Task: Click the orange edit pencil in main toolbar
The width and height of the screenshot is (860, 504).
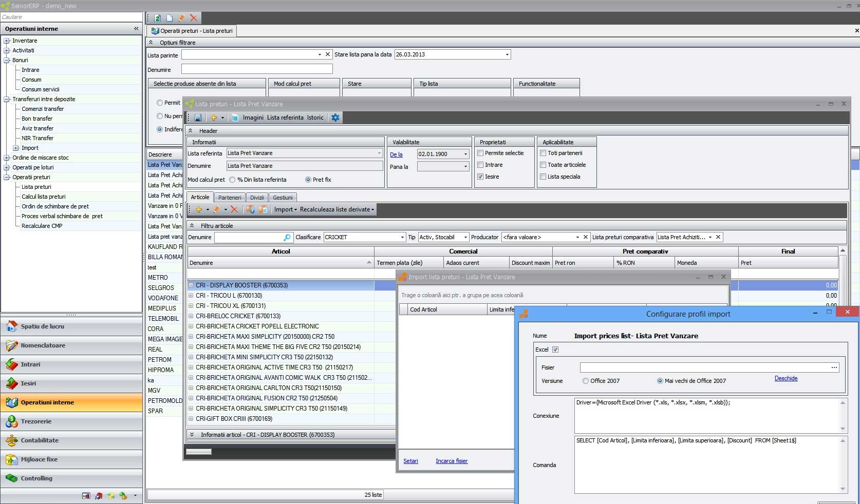Action: (181, 18)
